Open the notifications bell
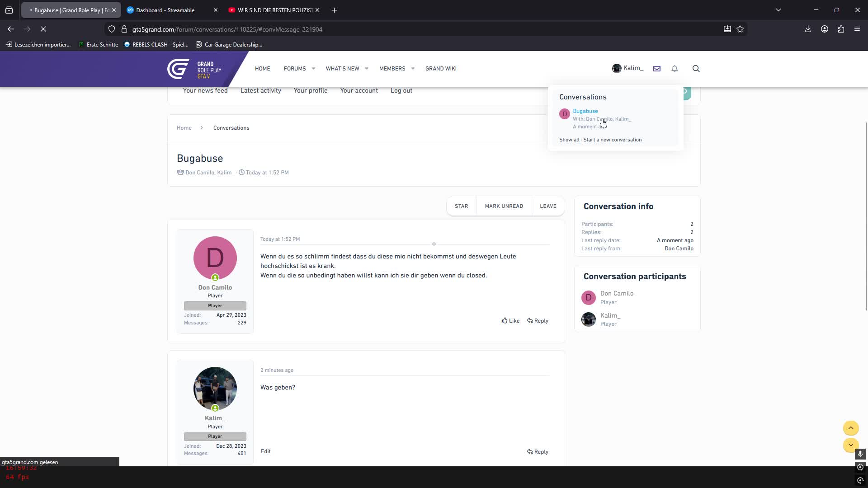Image resolution: width=868 pixels, height=488 pixels. (674, 68)
